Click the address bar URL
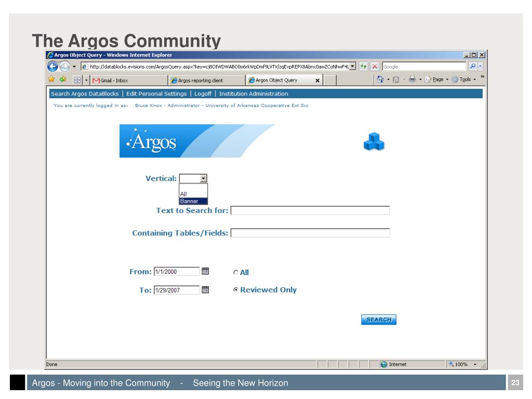This screenshot has height=399, width=532. (219, 66)
